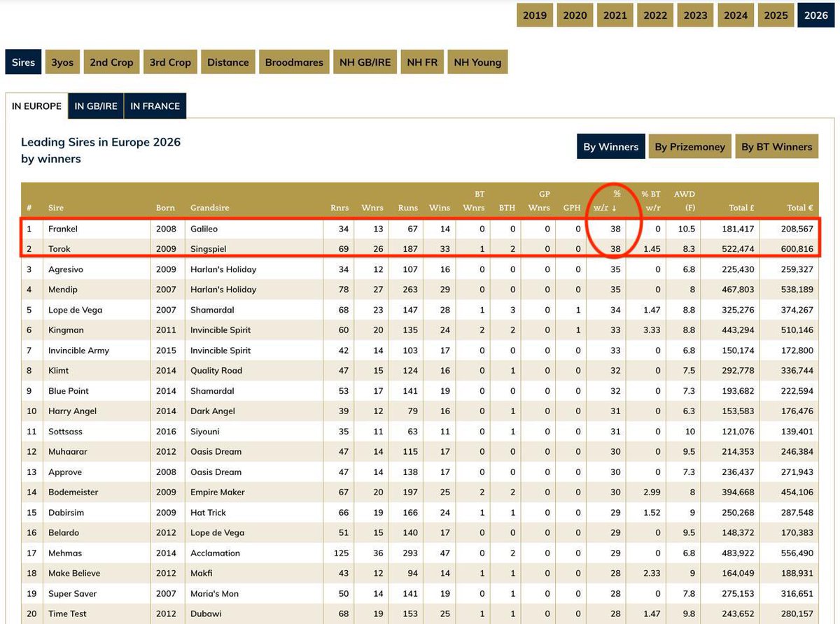The height and width of the screenshot is (624, 840).
Task: Sort leading sires By Winners
Action: pyautogui.click(x=611, y=147)
